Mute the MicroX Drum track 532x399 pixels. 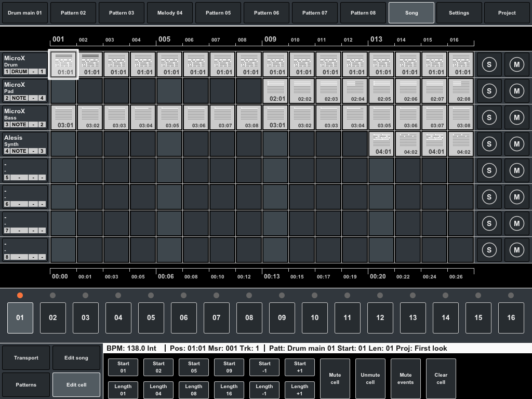point(516,64)
